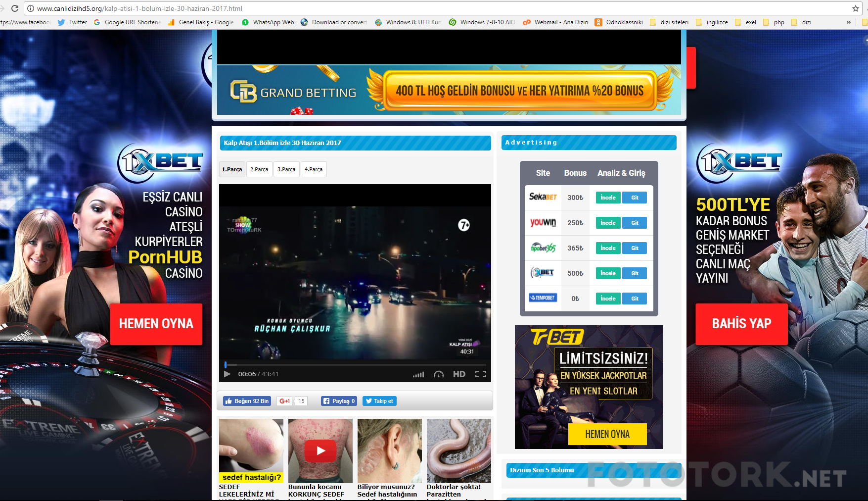Click the Facebook Beğen button
Image resolution: width=868 pixels, height=501 pixels.
(247, 401)
